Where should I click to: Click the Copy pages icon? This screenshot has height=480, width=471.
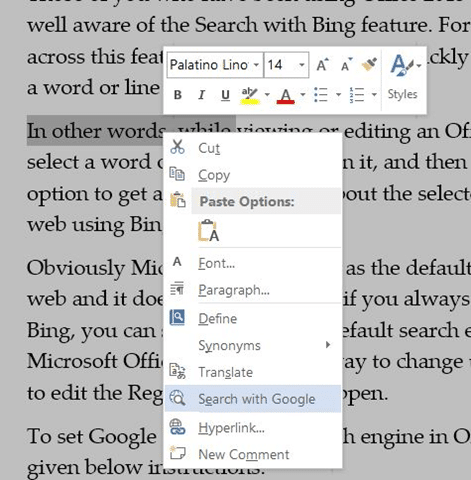pos(177,174)
